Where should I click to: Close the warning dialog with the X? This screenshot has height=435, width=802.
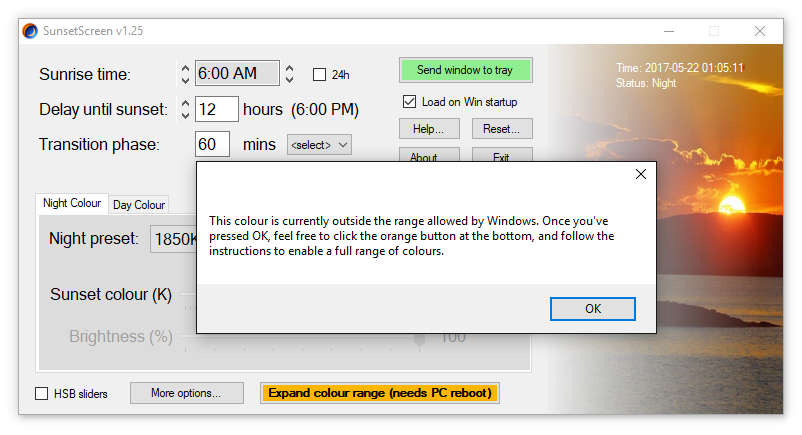(x=640, y=174)
